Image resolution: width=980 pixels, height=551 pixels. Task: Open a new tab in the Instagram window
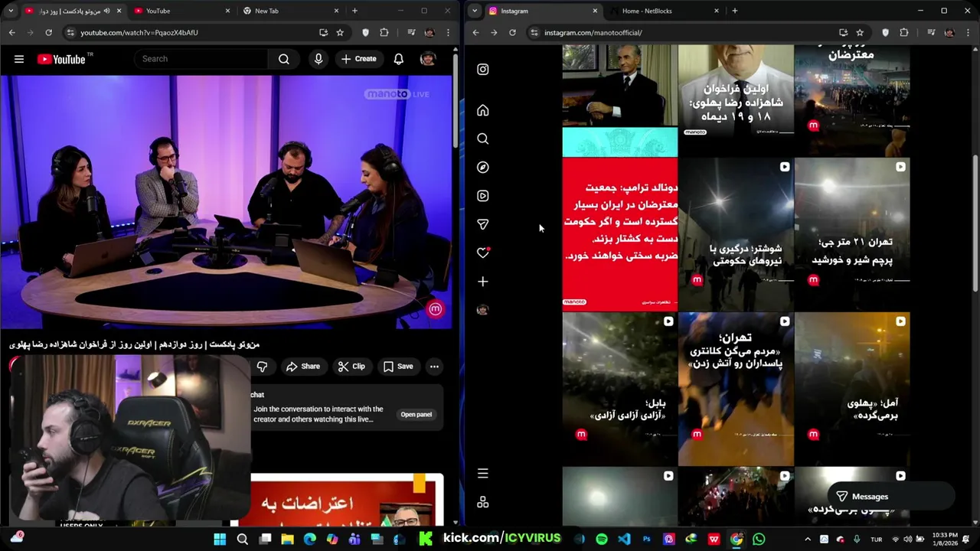click(734, 11)
